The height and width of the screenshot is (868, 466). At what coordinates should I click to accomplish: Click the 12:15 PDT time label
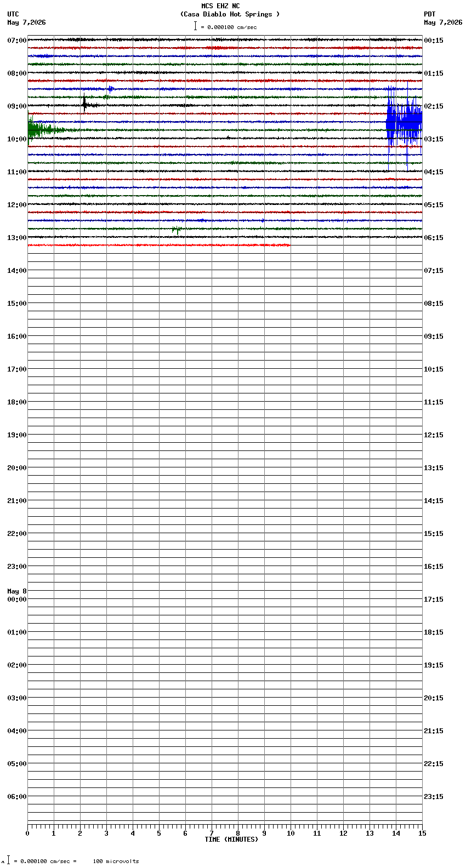(x=434, y=435)
